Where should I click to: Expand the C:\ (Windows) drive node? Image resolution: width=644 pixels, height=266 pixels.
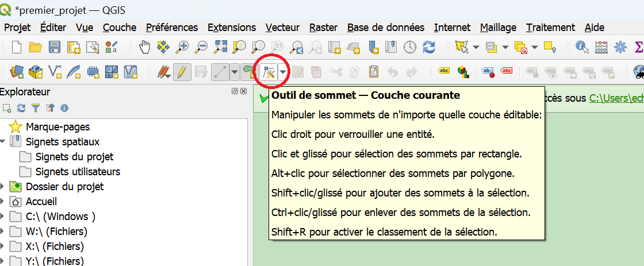(x=2, y=217)
